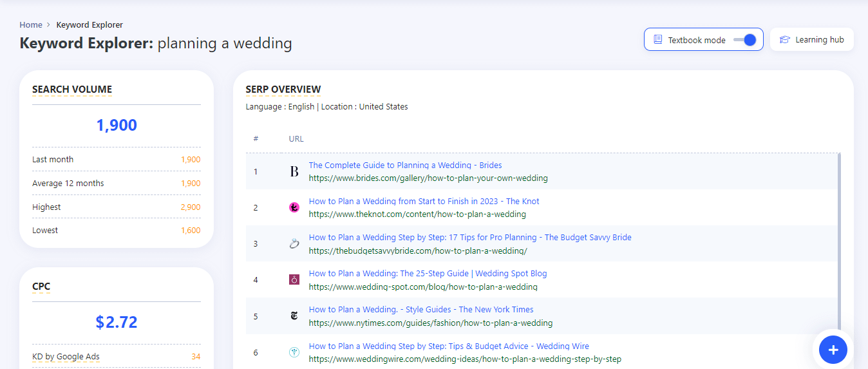Click the Language and Location text line
This screenshot has height=369, width=868.
pyautogui.click(x=327, y=107)
